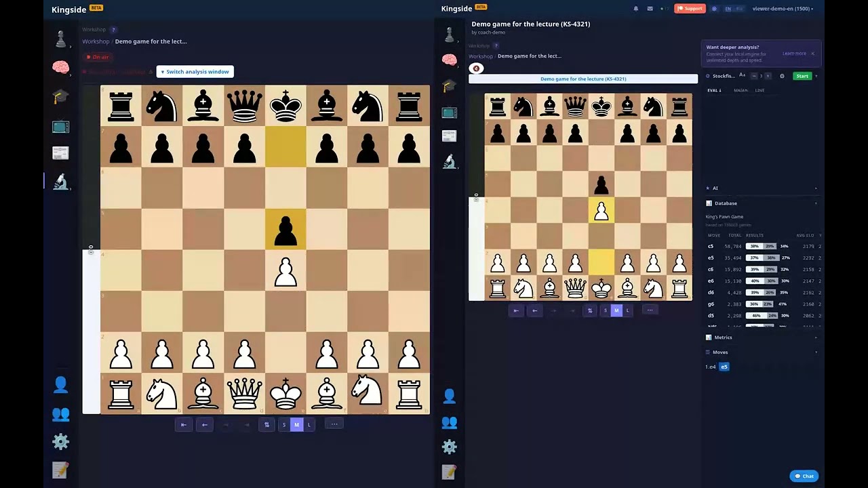Sort by EVAL column
Screen dimensions: 868x488
(714, 90)
